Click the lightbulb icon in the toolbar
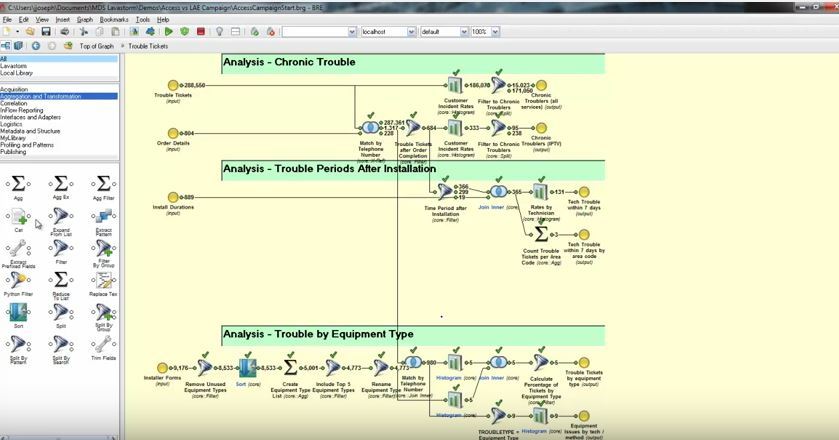This screenshot has width=839, height=440. click(219, 32)
